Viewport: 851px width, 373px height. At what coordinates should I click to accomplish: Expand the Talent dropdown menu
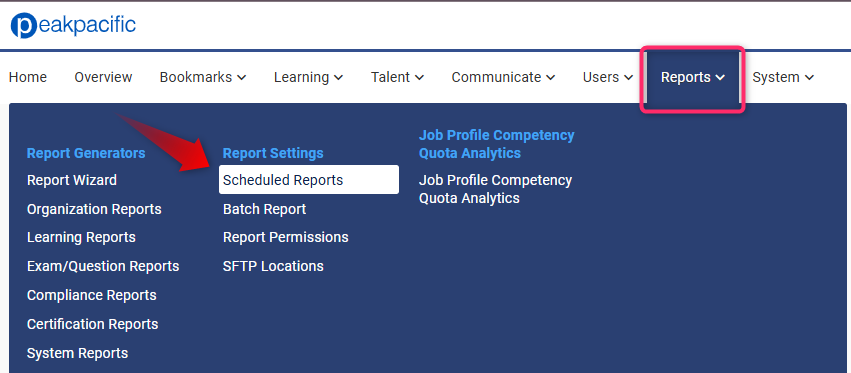(x=397, y=77)
